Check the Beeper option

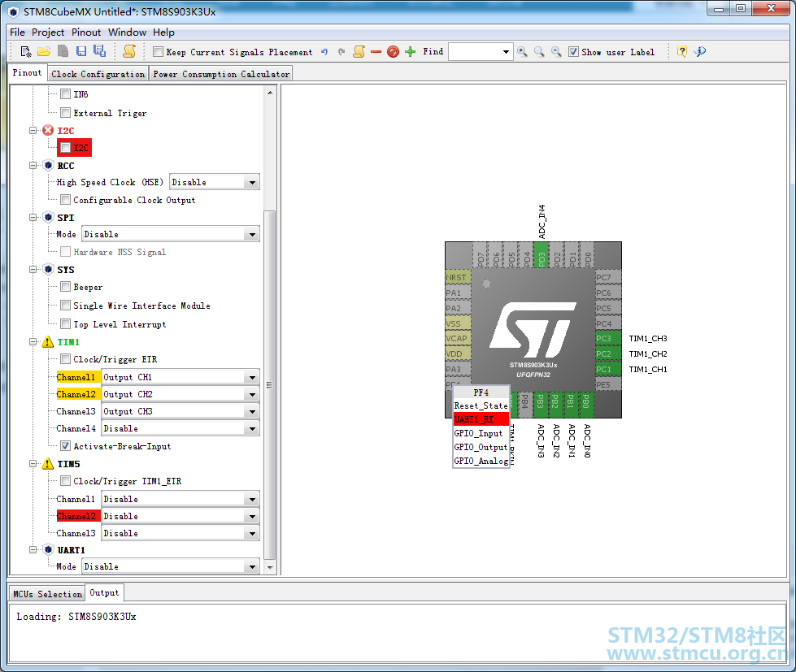pyautogui.click(x=66, y=287)
